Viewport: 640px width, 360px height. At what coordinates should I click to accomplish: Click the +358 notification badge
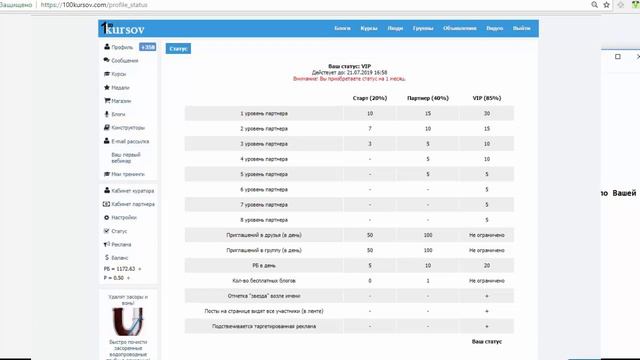point(147,47)
